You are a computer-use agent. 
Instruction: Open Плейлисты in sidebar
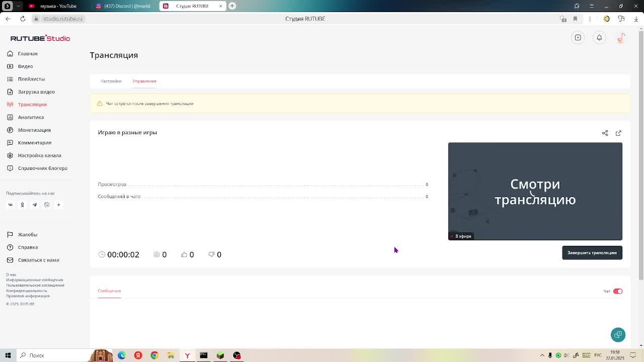pos(31,79)
